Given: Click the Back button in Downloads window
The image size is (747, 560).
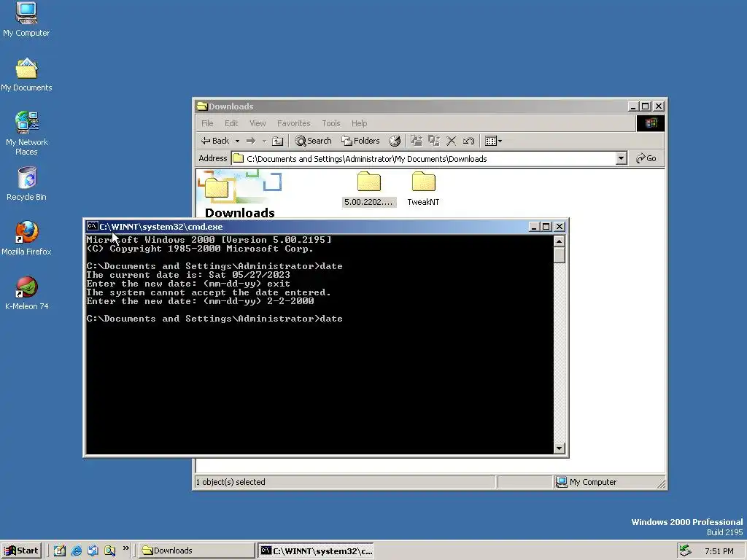Looking at the screenshot, I should click(x=215, y=141).
